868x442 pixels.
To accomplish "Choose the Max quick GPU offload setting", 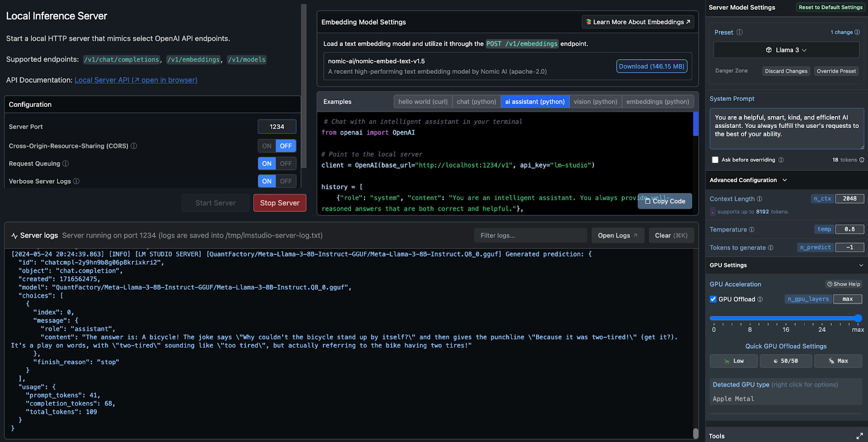I will pos(838,361).
